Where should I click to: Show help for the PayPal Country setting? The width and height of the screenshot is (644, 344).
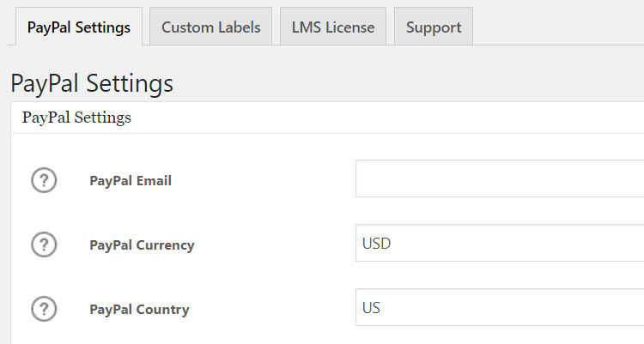pyautogui.click(x=44, y=309)
